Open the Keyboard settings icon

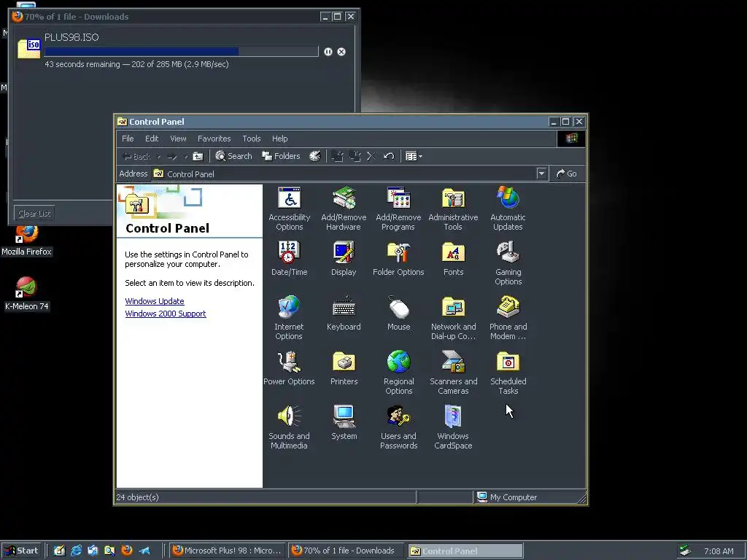(x=344, y=314)
